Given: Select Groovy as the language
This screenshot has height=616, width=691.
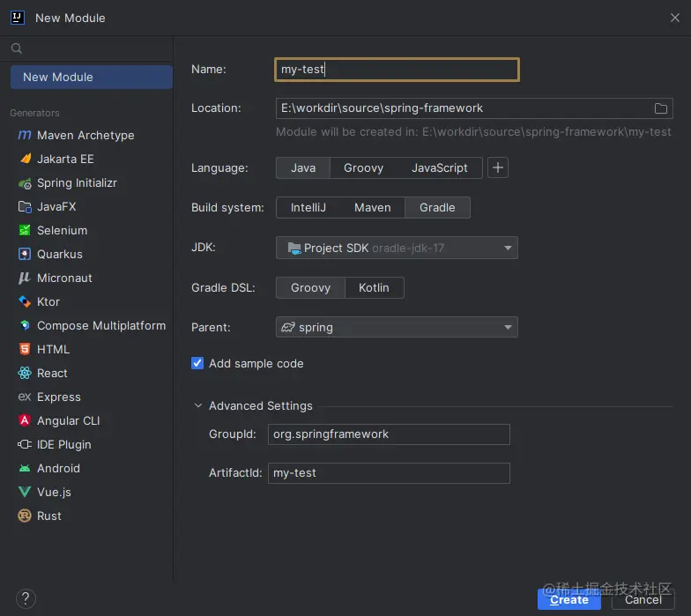Looking at the screenshot, I should tap(363, 167).
